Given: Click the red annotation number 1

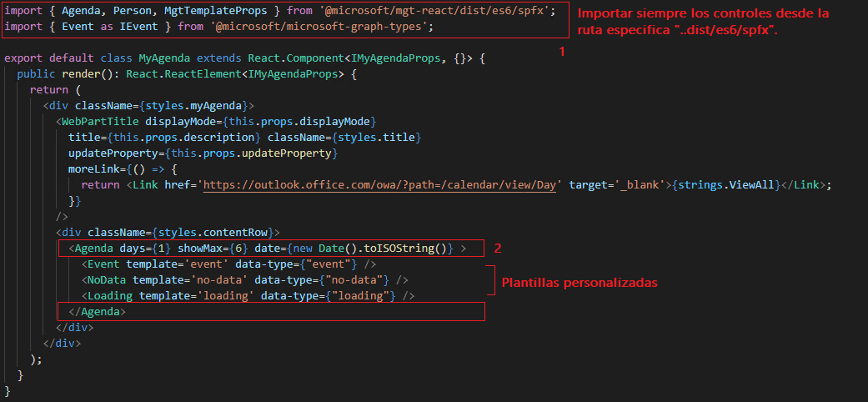Looking at the screenshot, I should [562, 51].
